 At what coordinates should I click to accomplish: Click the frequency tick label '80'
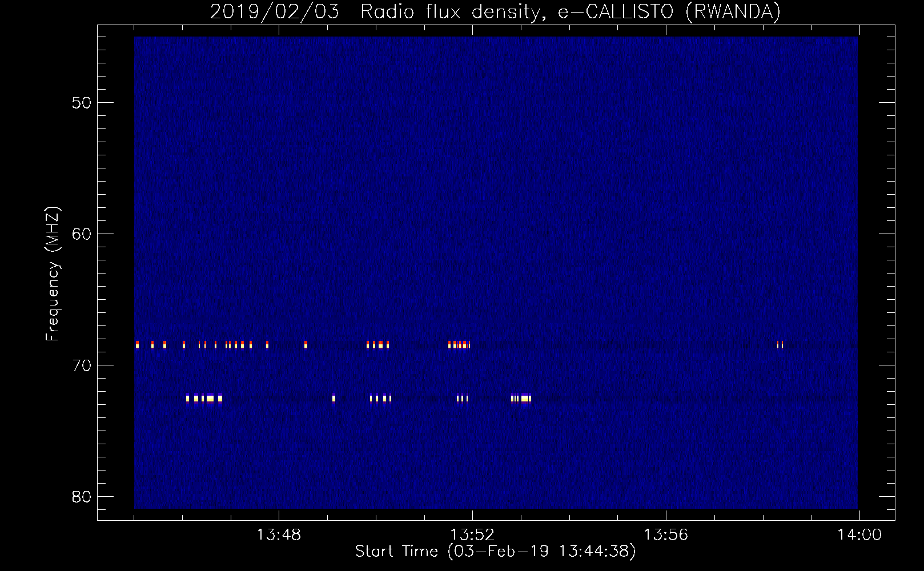[x=81, y=497]
